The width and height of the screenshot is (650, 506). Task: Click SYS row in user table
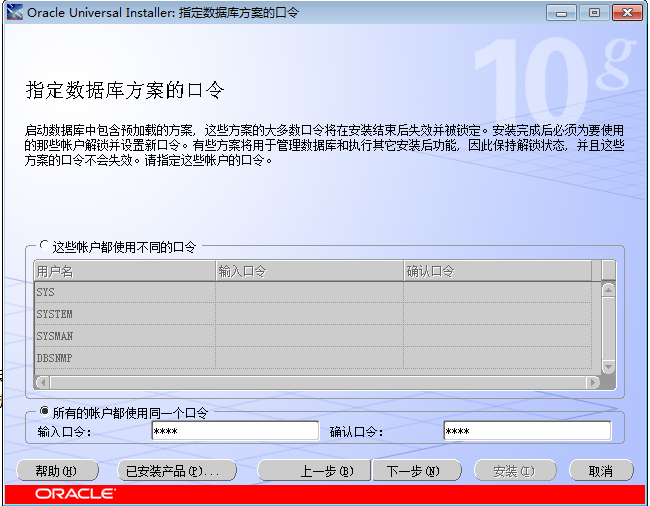(313, 292)
